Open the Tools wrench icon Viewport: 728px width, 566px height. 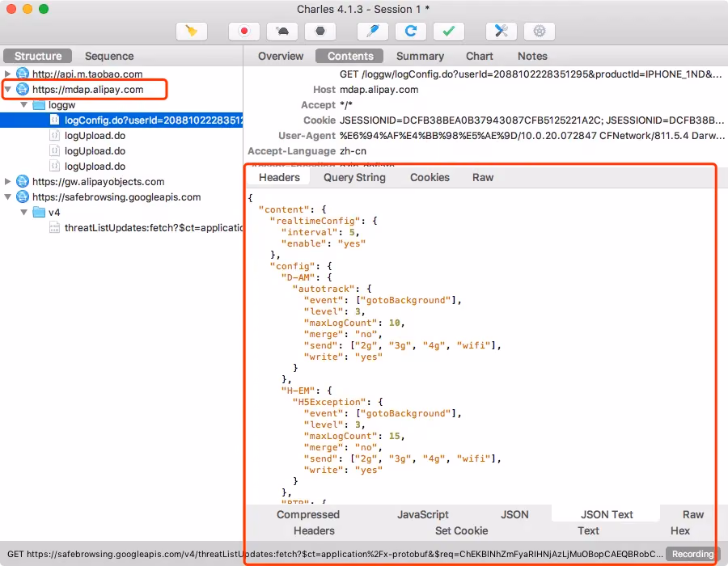tap(501, 32)
